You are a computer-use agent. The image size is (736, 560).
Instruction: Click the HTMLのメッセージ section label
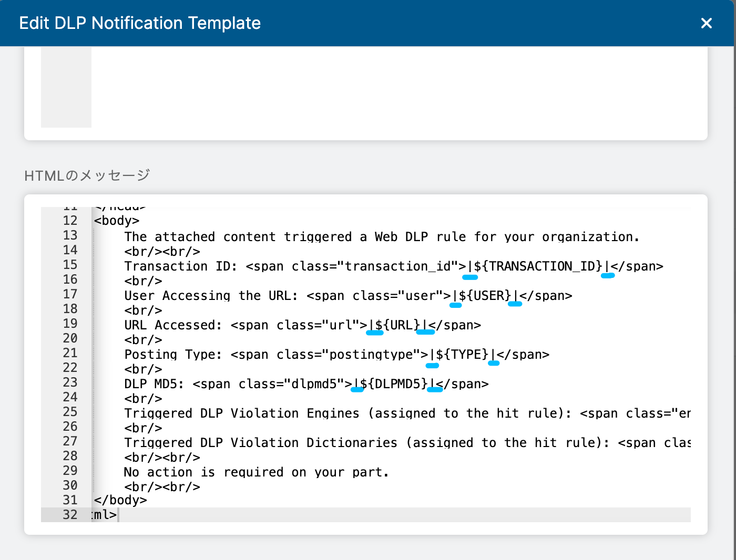tap(87, 175)
